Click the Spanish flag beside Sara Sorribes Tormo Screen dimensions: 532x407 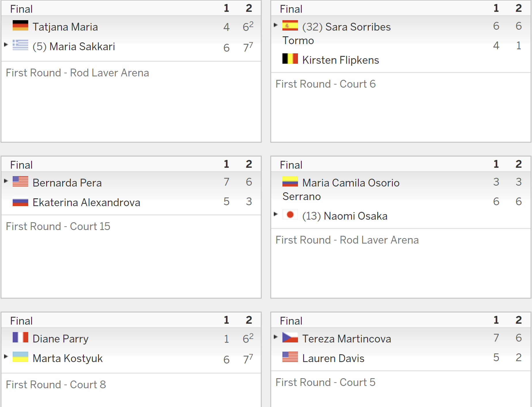pos(290,25)
